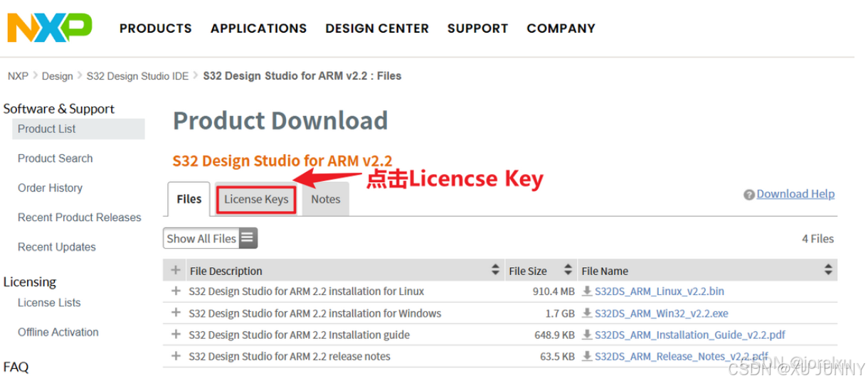This screenshot has width=868, height=383.
Task: Select '910.4 MB' file size cell
Action: [x=553, y=291]
